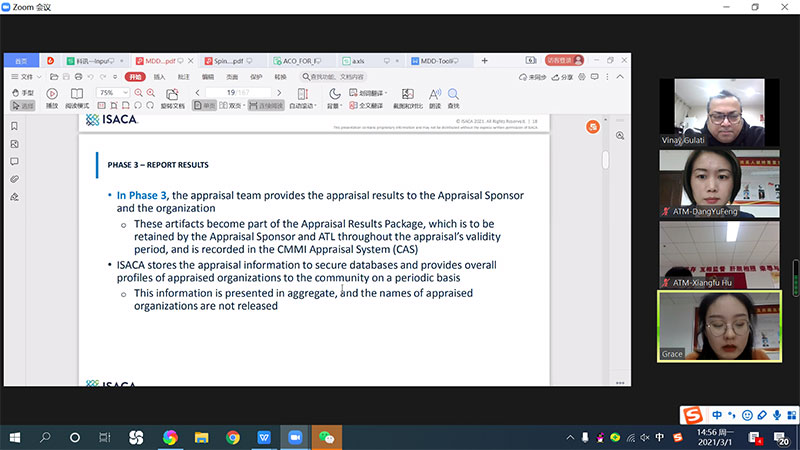Close the MDD...pdf tab
The width and height of the screenshot is (800, 450).
tap(191, 61)
